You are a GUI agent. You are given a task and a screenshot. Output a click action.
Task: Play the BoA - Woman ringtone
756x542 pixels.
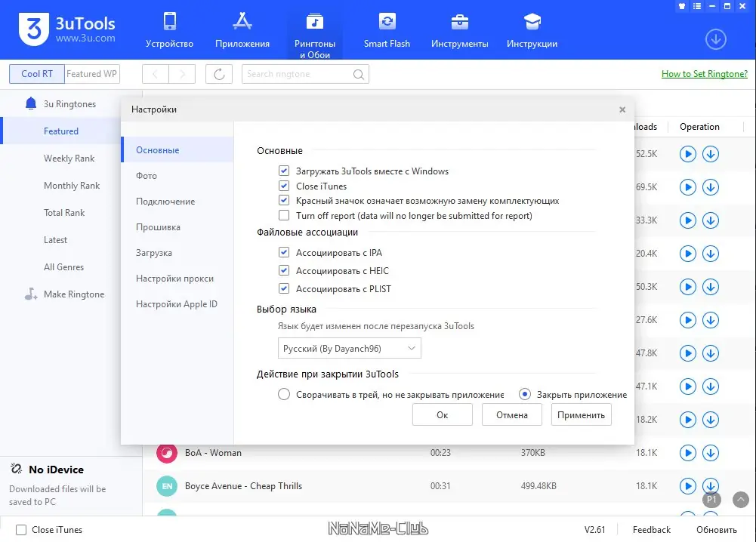687,453
